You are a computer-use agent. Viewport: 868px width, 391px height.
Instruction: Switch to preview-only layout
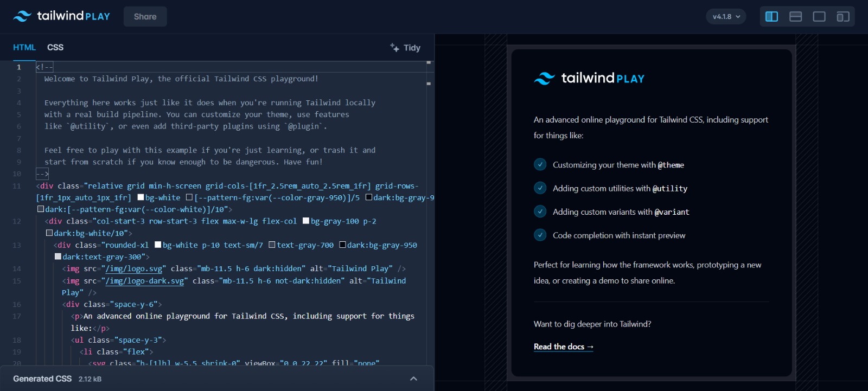click(819, 17)
